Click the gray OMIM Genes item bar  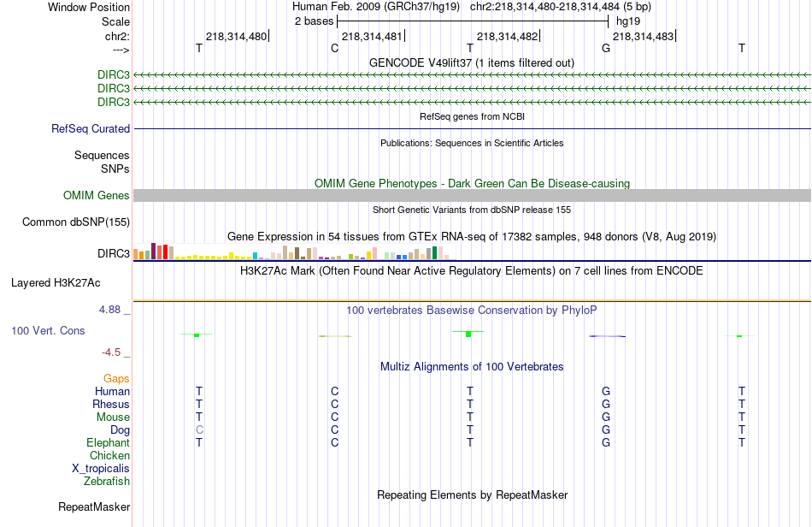tap(472, 195)
